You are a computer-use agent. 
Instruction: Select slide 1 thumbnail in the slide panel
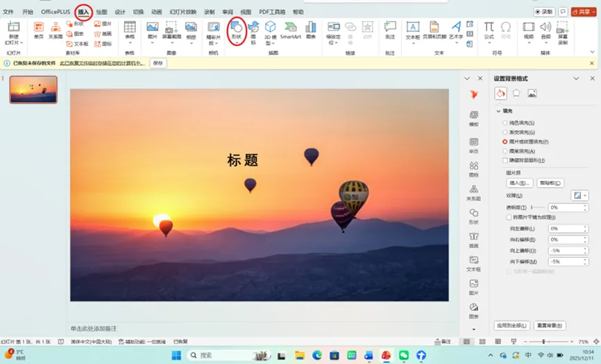coord(33,89)
